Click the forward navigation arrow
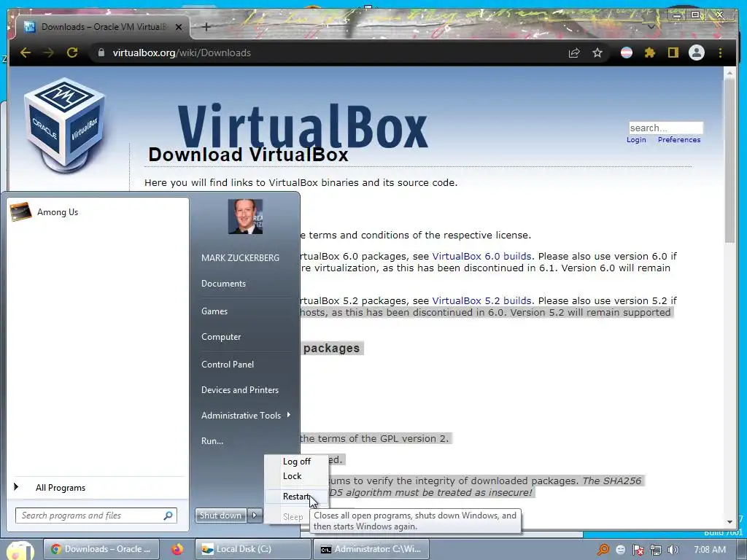The image size is (747, 560). coord(49,52)
